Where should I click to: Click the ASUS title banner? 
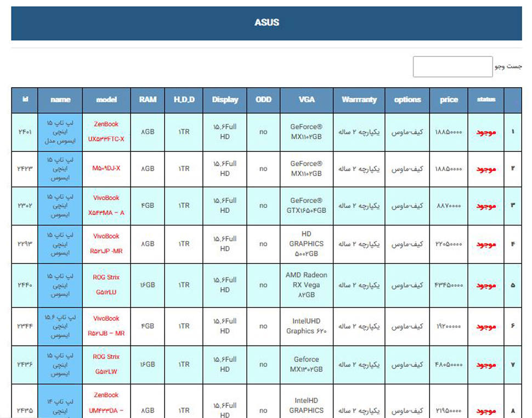click(x=267, y=23)
